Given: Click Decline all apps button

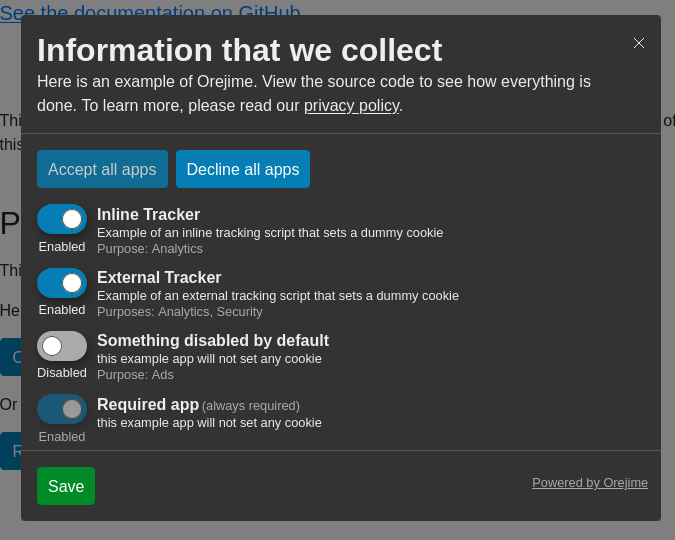Looking at the screenshot, I should click(243, 169).
